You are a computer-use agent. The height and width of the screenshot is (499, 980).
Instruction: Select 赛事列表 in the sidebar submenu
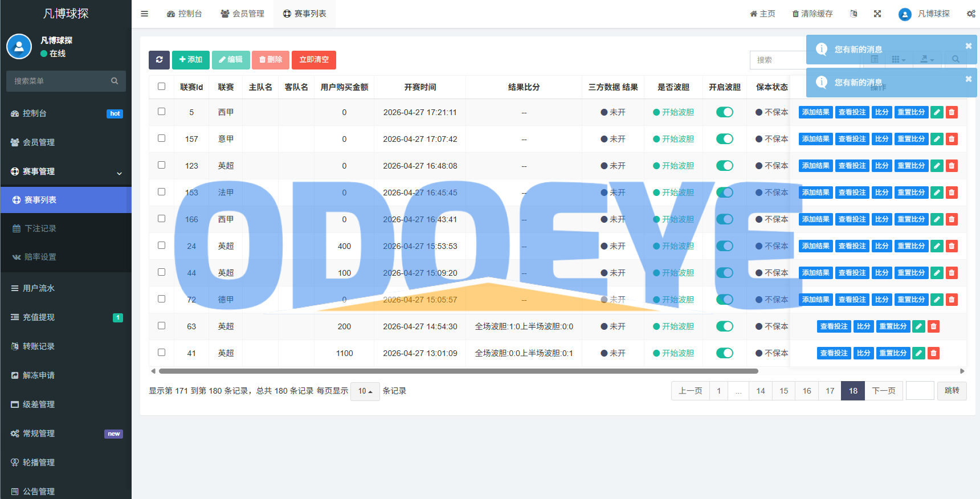pos(66,200)
